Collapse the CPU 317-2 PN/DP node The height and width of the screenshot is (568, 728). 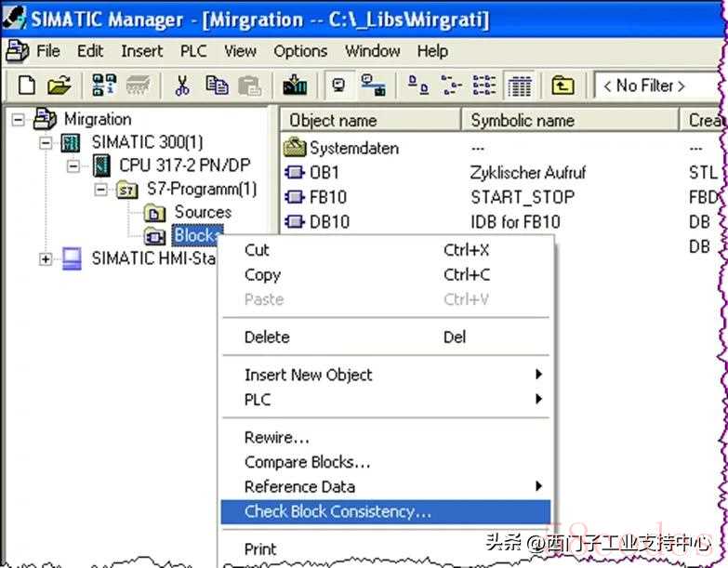pyautogui.click(x=73, y=165)
